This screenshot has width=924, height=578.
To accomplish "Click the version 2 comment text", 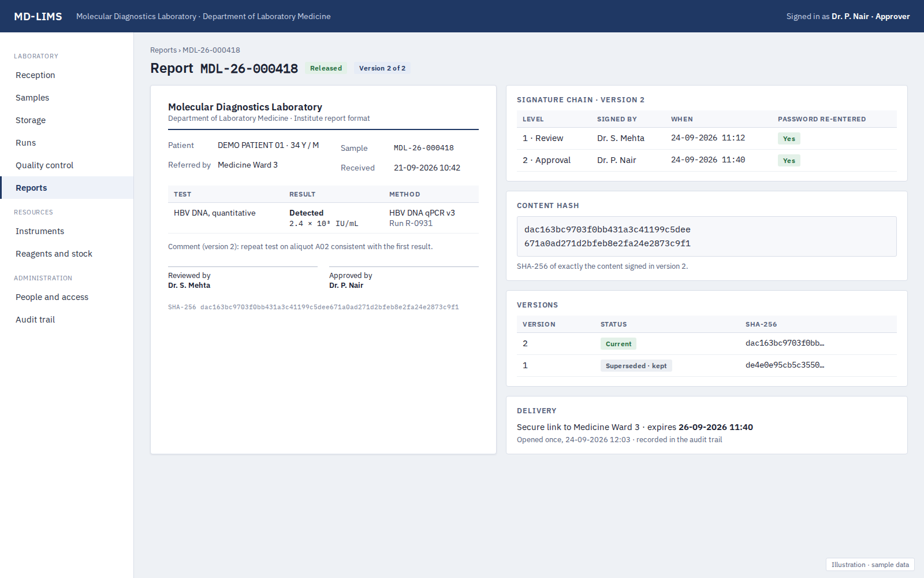I will (x=300, y=246).
